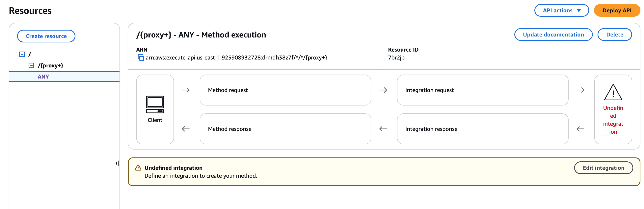The image size is (644, 209).
Task: Copy the ARN using the copy icon
Action: [141, 58]
